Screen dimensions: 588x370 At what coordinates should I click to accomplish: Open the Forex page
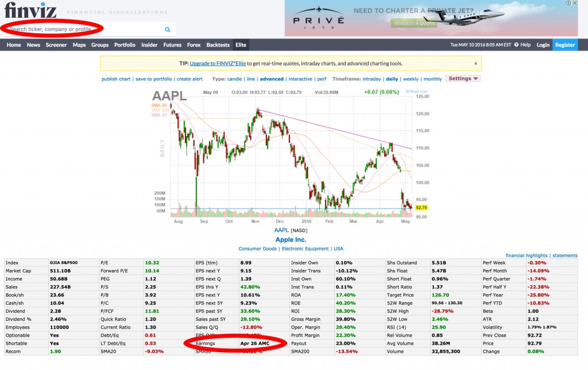click(194, 45)
